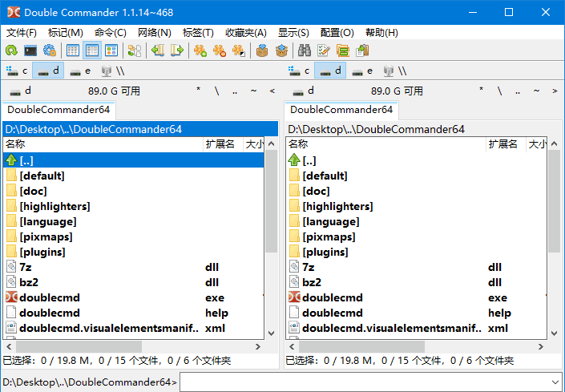
Task: Click the Refresh toolbar icon
Action: tap(11, 51)
